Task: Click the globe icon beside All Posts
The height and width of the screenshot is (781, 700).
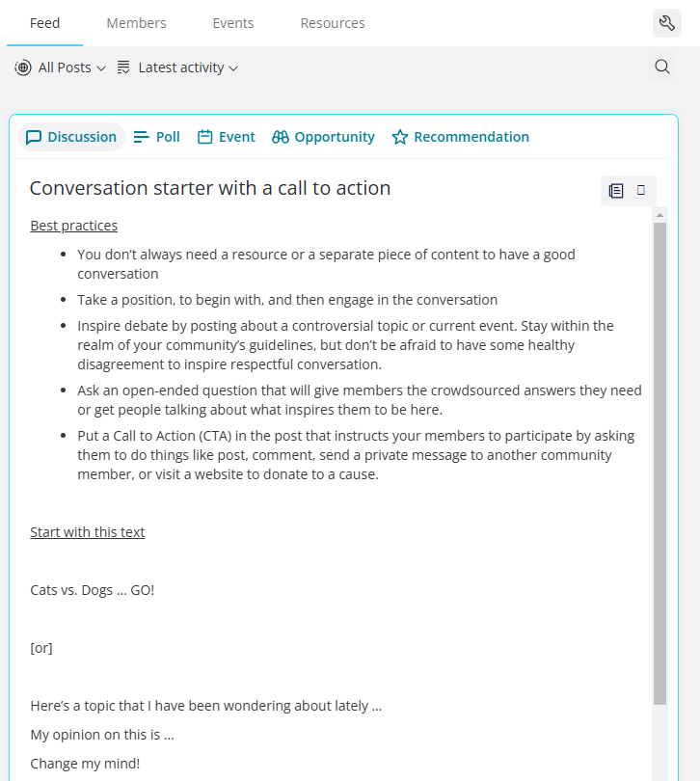Action: 23,67
